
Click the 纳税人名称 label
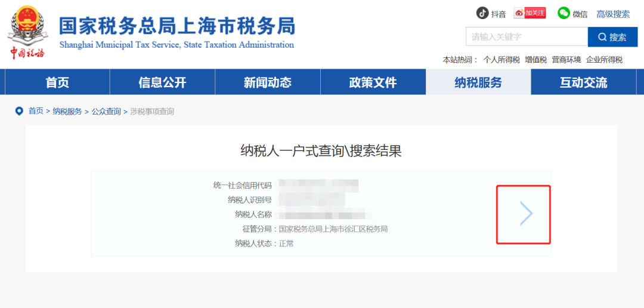[x=253, y=214]
